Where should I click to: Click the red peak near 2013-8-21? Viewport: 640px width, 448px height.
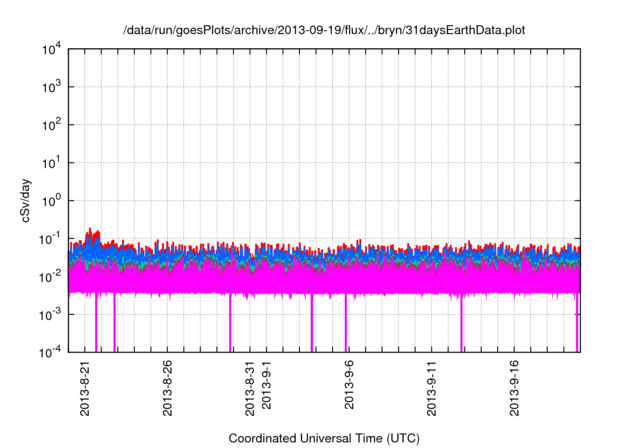coord(90,231)
